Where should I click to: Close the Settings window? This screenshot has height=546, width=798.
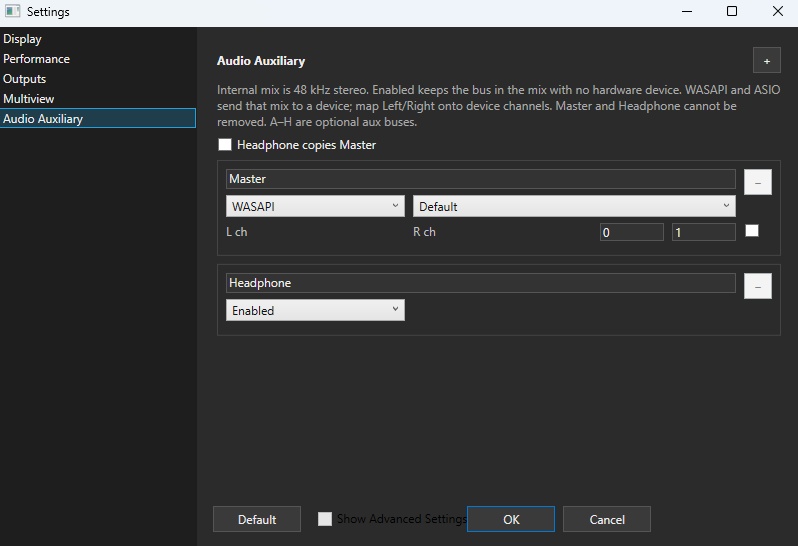tap(778, 11)
